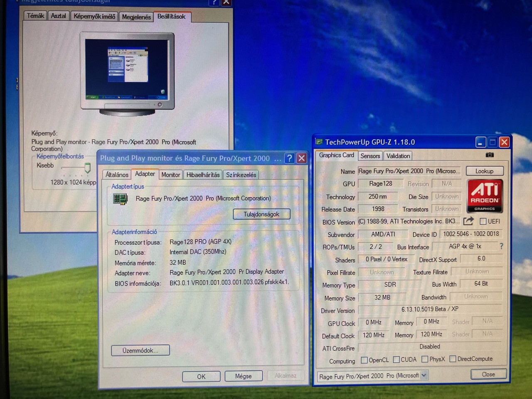This screenshot has width=532, height=399.
Task: Click the 'Rage128 PRO (AGP 4X)' text
Action: [200, 241]
